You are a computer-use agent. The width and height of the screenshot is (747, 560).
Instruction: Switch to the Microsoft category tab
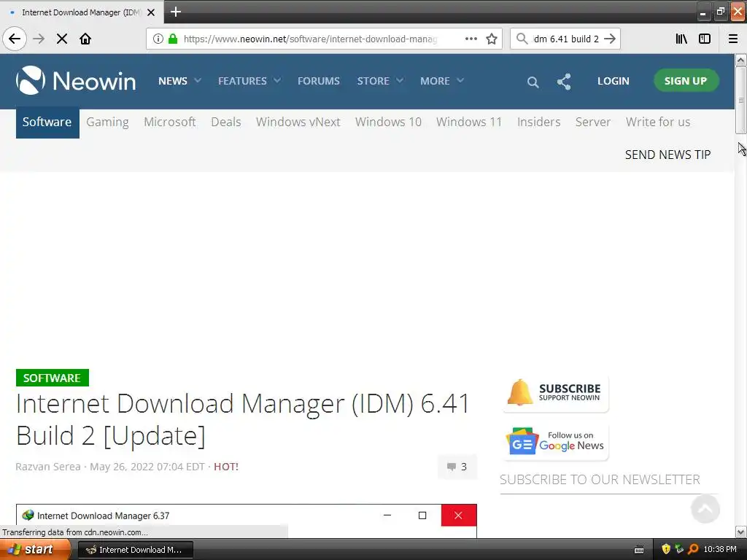[x=169, y=122]
